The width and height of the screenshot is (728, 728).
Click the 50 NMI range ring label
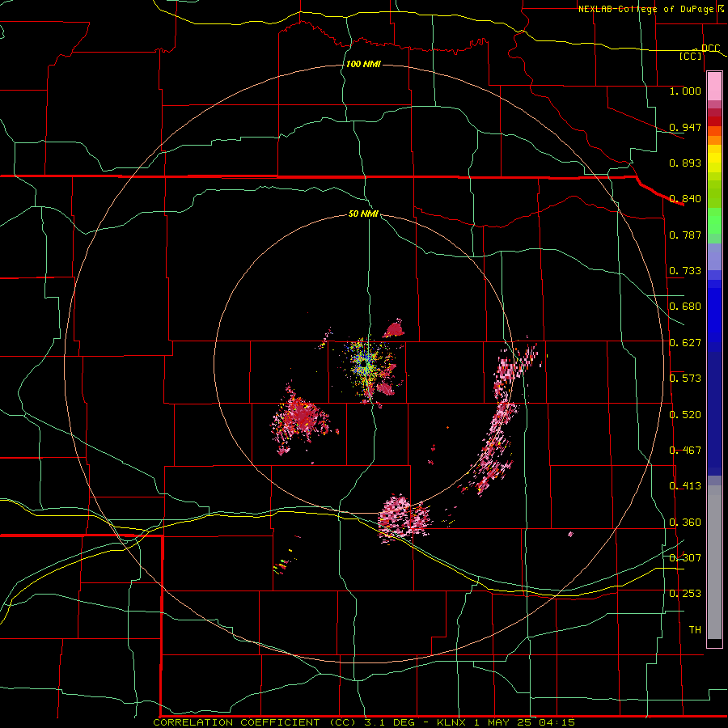click(363, 214)
